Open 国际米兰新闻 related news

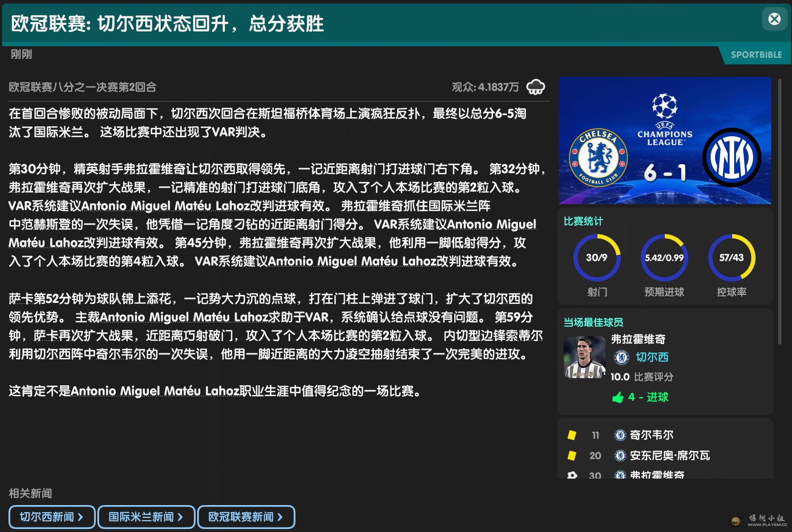(146, 517)
